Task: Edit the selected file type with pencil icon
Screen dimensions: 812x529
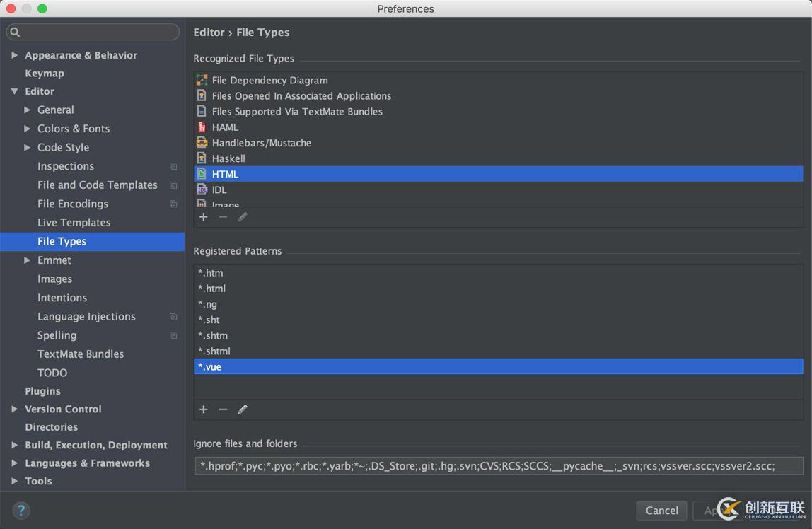Action: [243, 217]
